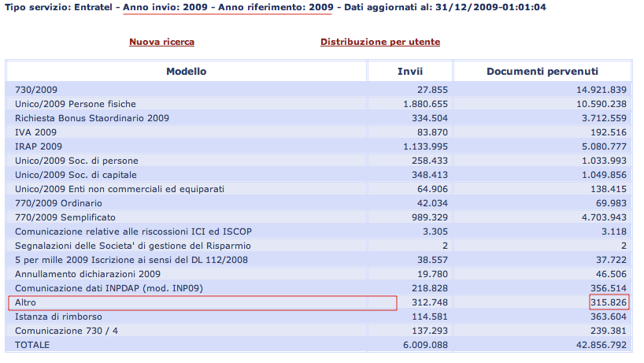Select the Invii value 114.581
644x363 pixels.
click(430, 317)
